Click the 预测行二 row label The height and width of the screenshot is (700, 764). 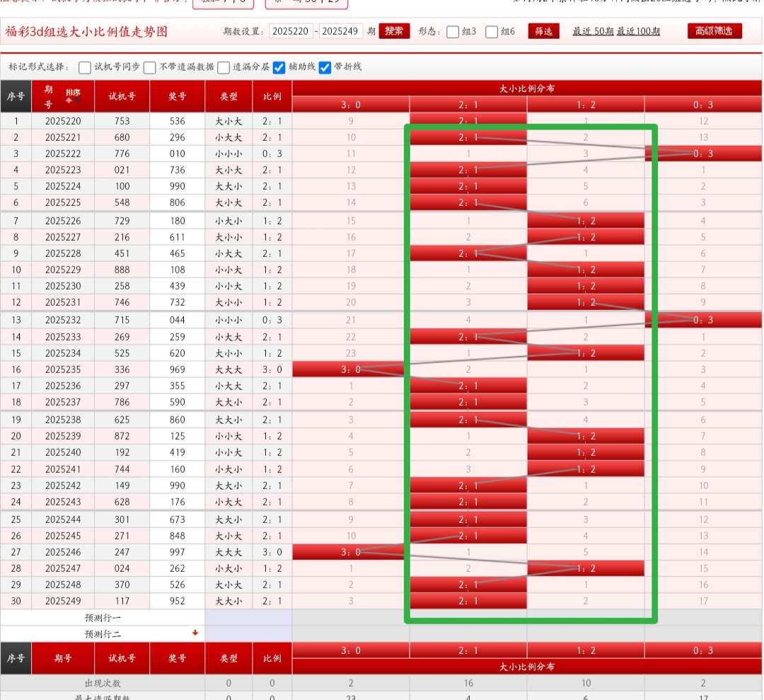[x=103, y=633]
